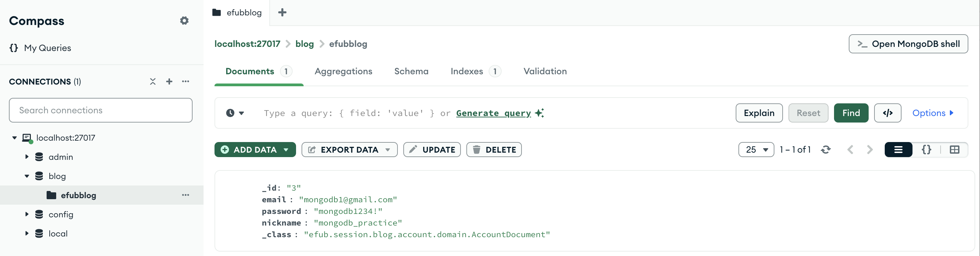
Task: Switch to JSON view of documents
Action: 926,150
